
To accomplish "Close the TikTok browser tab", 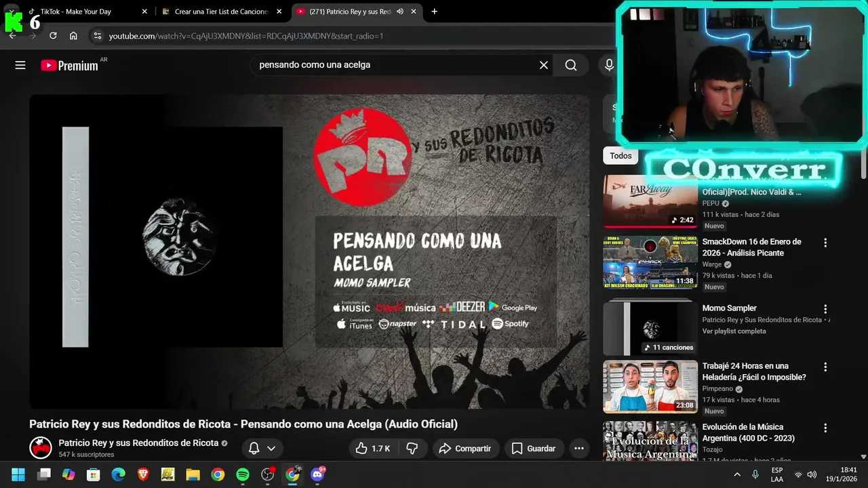I will pyautogui.click(x=144, y=12).
